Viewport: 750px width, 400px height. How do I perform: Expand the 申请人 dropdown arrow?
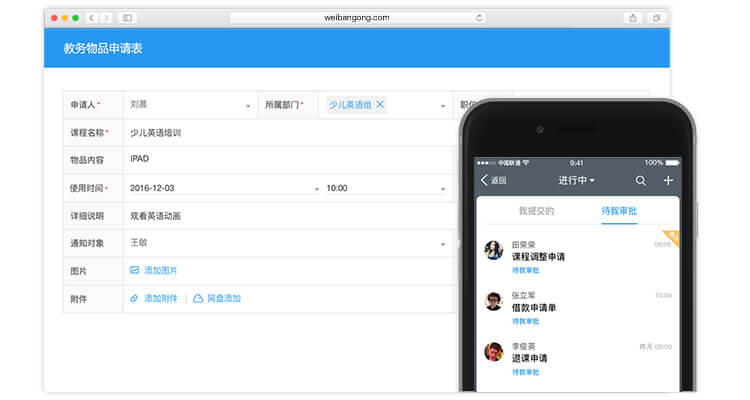[x=248, y=105]
